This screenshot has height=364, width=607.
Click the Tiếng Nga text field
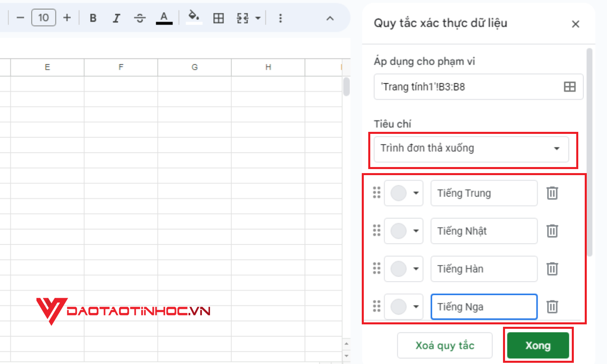[x=484, y=307]
